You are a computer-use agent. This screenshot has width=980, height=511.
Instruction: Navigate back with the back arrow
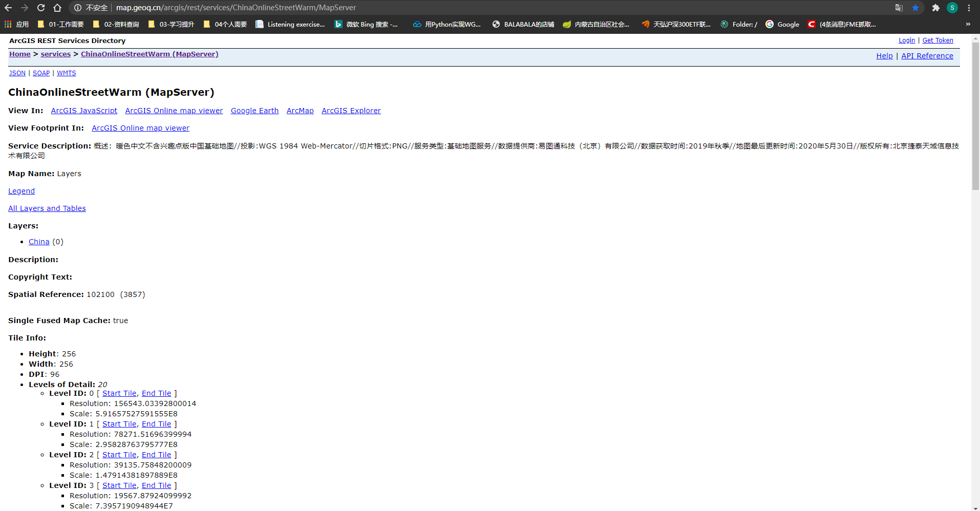[9, 8]
